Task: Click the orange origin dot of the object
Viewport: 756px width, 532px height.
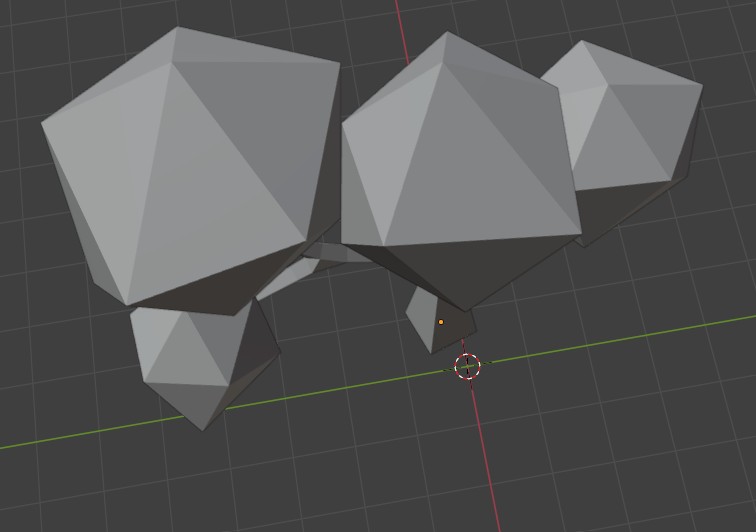Action: (x=441, y=322)
